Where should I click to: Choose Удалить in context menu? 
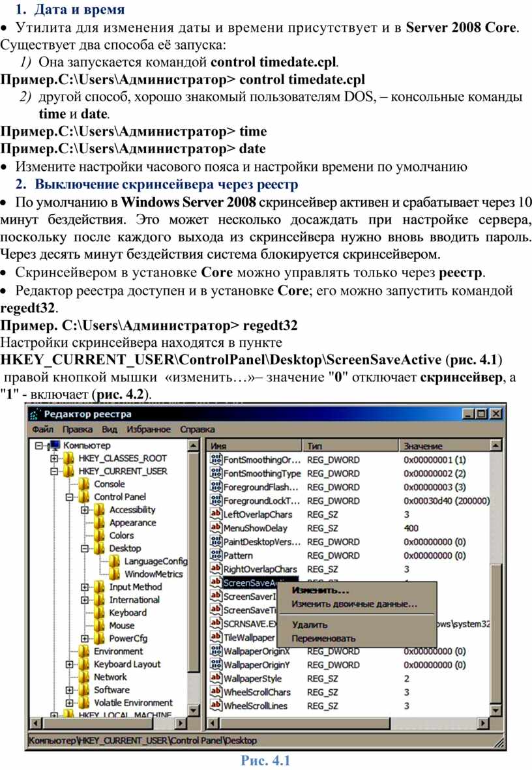[x=310, y=625]
